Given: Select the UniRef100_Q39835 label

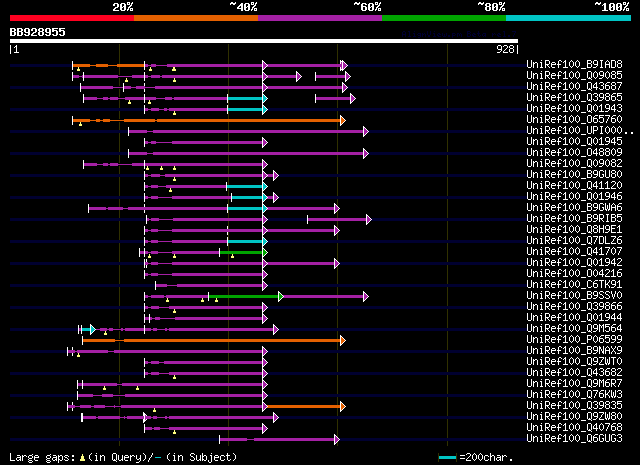Looking at the screenshot, I should 574,406.
